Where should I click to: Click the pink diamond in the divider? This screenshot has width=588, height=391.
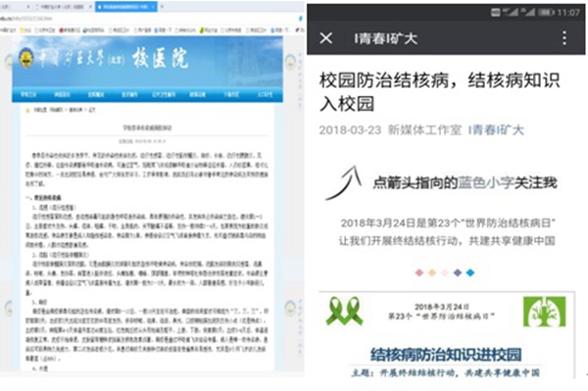[419, 272]
